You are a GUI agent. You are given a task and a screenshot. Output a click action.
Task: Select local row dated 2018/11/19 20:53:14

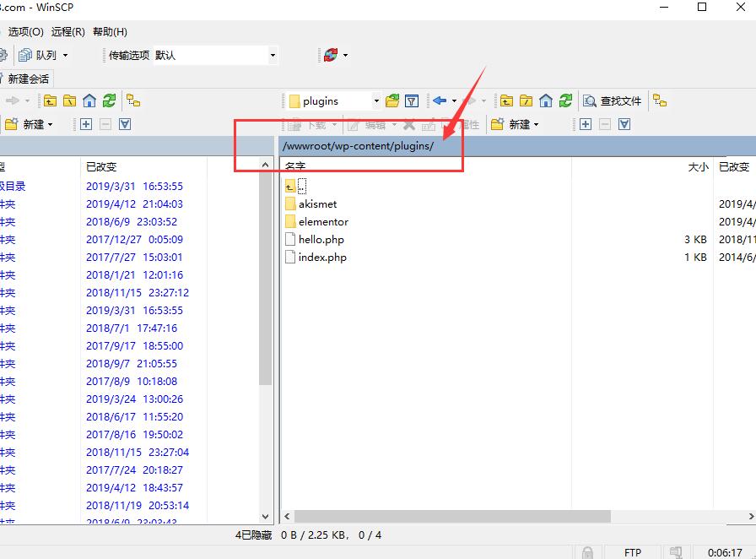click(x=138, y=506)
